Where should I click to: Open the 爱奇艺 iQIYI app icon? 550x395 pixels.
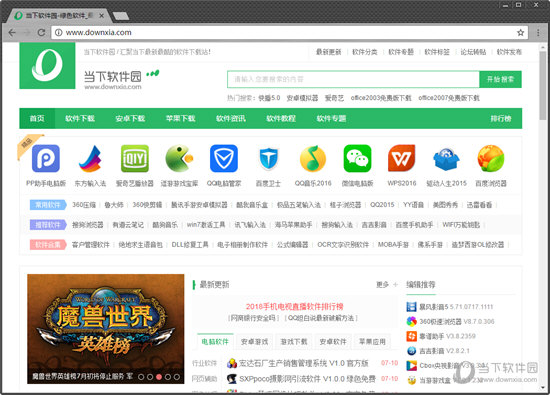135,159
